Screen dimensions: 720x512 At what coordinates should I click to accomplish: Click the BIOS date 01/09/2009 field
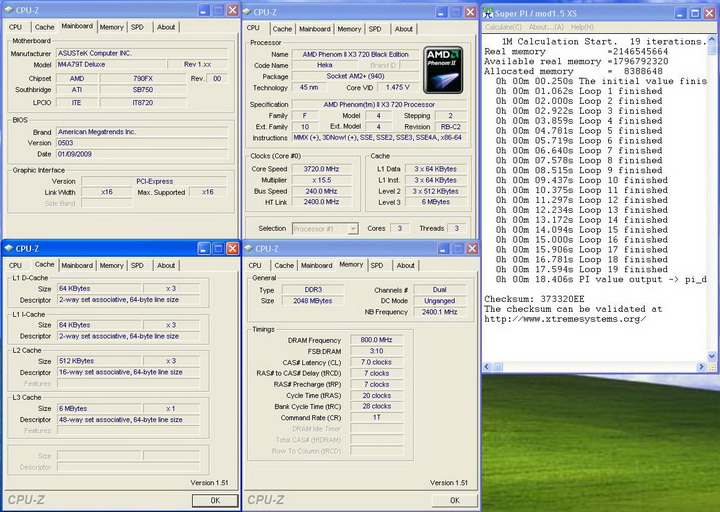(x=142, y=154)
